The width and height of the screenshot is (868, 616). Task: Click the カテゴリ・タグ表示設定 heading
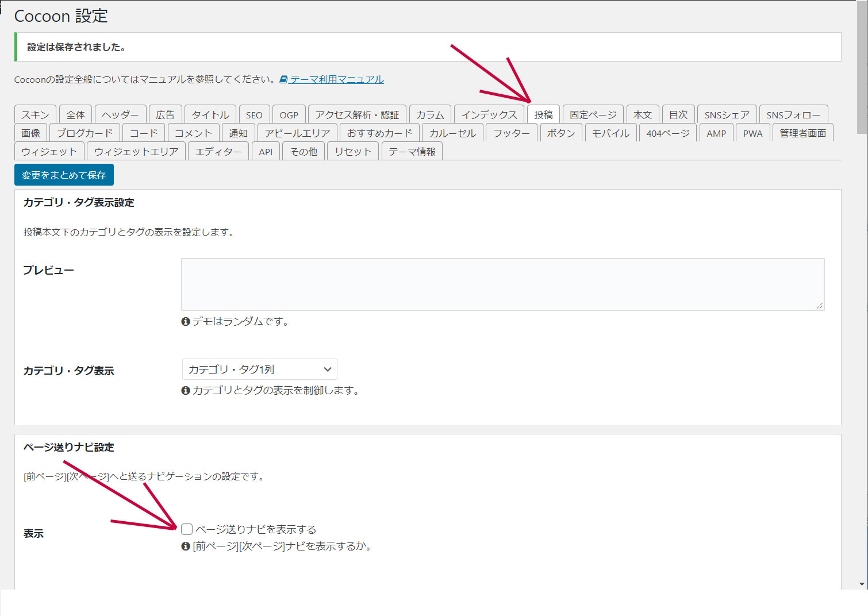[79, 202]
